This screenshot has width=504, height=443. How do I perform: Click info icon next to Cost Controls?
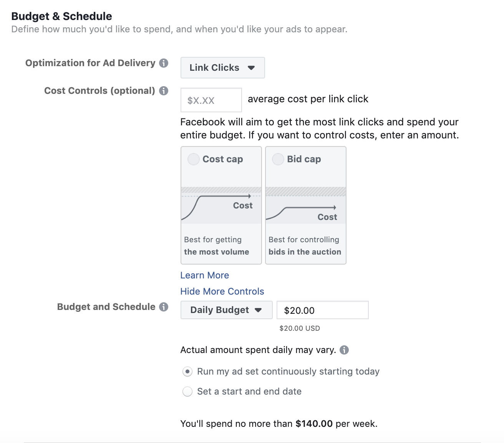point(164,91)
